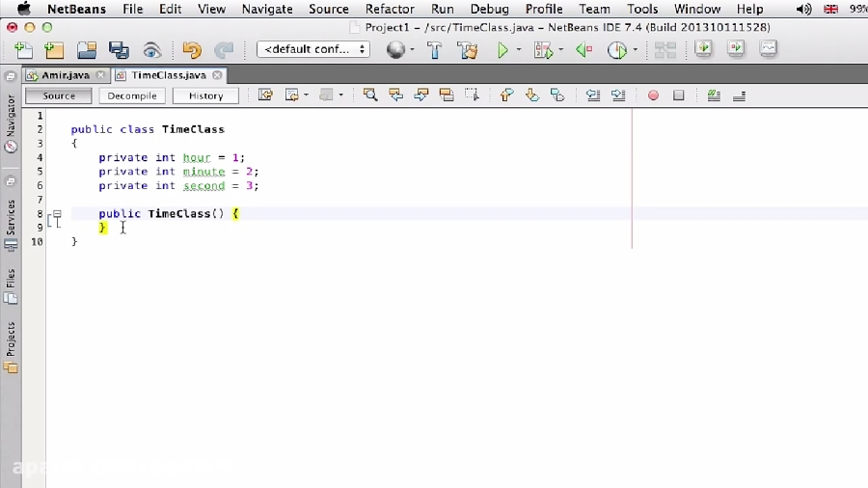This screenshot has height=488, width=868.
Task: Find next occurrence icon in editor toolbar
Action: [x=421, y=95]
